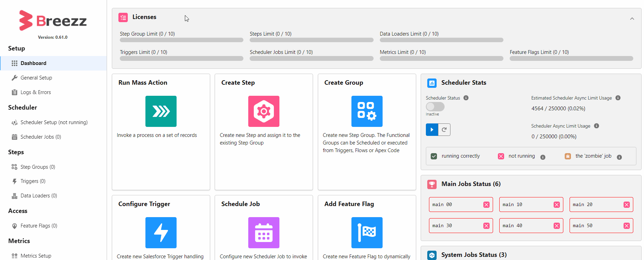This screenshot has height=260, width=644.
Task: Click info icon beside Scheduler Status
Action: point(466,98)
